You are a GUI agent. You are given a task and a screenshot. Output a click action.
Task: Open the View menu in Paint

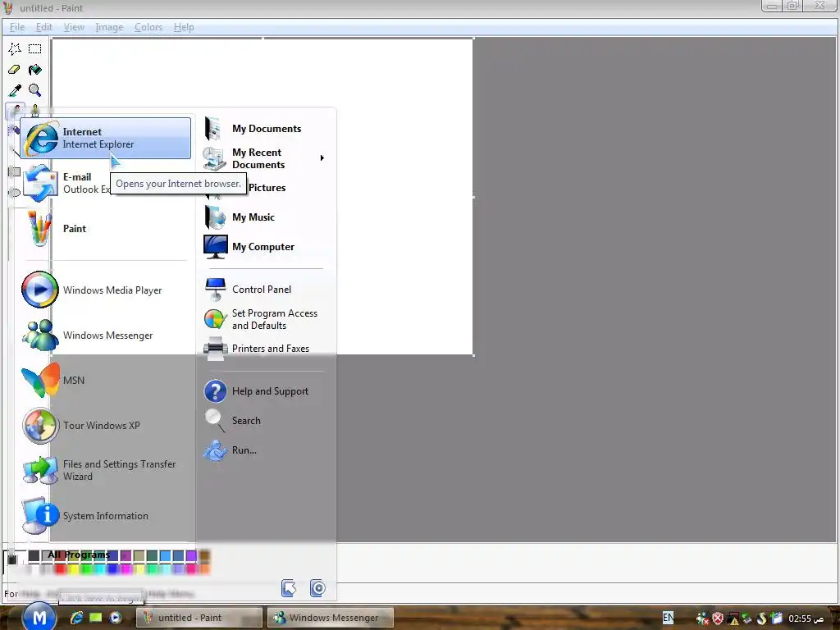[74, 27]
